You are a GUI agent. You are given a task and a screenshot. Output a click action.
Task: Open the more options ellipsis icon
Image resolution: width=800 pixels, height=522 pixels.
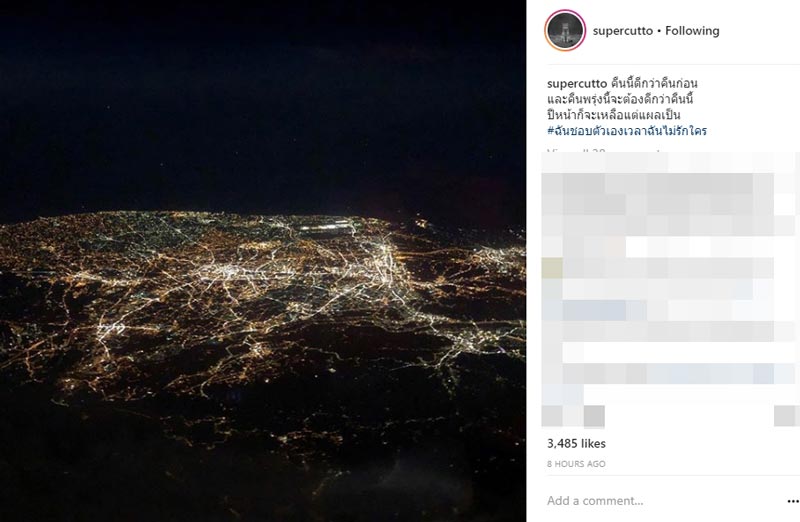(793, 502)
